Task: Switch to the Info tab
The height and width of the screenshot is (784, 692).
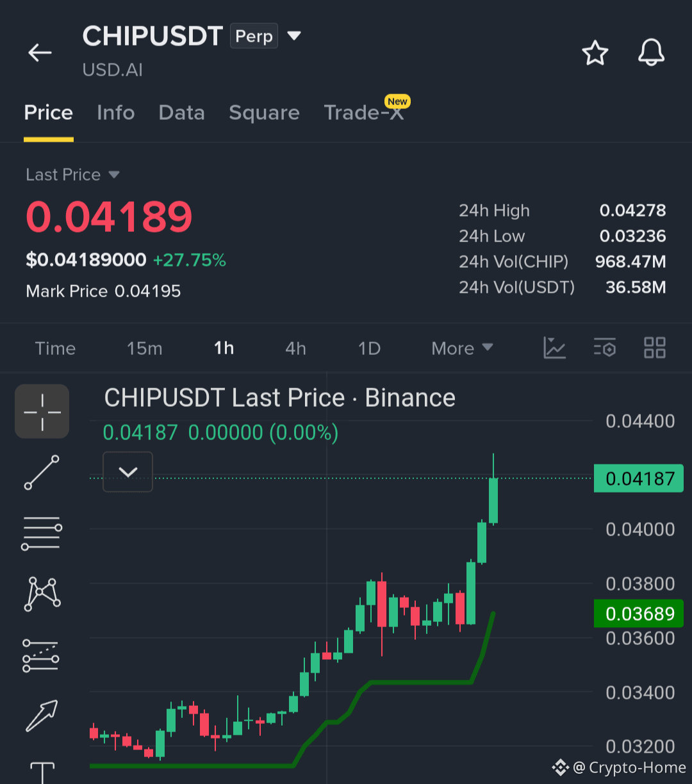Action: point(116,113)
